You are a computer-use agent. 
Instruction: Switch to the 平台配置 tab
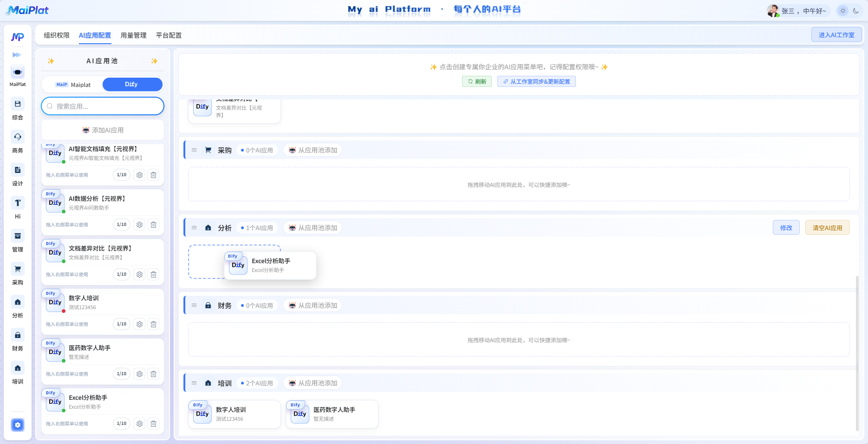(x=169, y=35)
